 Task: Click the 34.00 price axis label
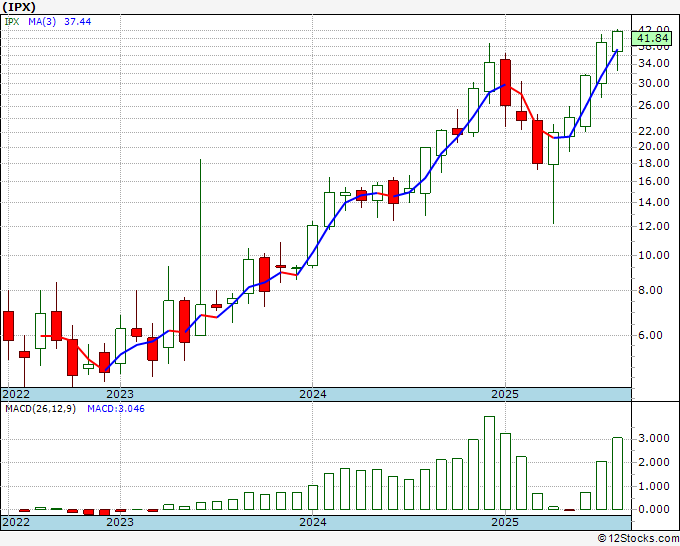point(655,64)
